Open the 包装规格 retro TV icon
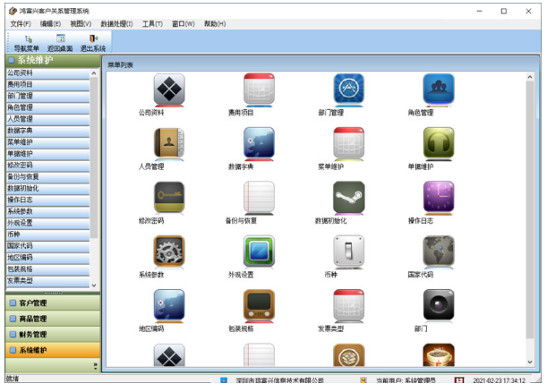 pyautogui.click(x=259, y=305)
